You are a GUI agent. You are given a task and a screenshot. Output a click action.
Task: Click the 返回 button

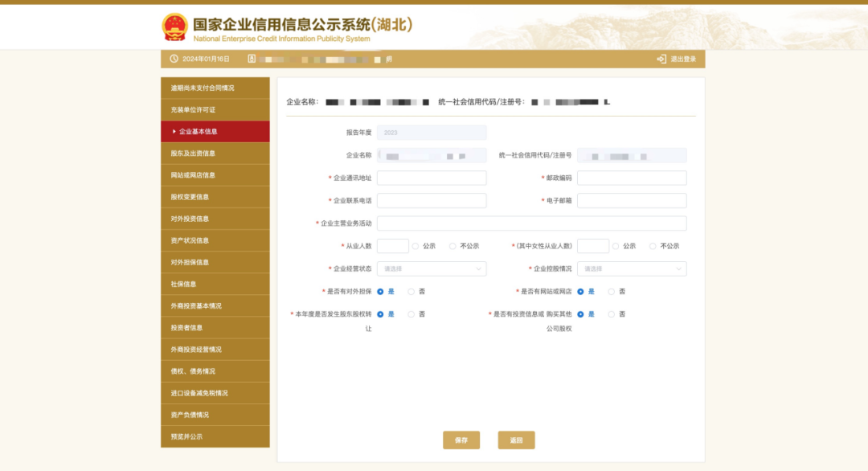(x=516, y=440)
